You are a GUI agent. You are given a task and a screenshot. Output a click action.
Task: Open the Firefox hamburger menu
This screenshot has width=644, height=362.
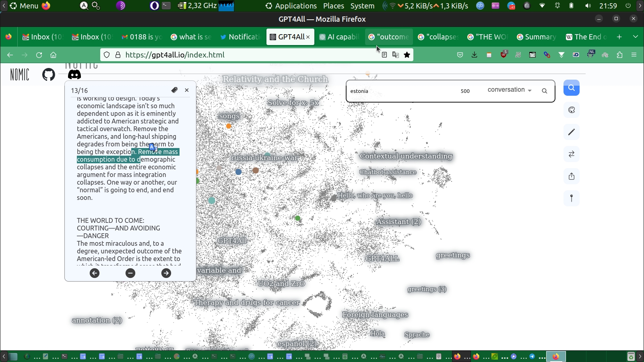point(634,55)
